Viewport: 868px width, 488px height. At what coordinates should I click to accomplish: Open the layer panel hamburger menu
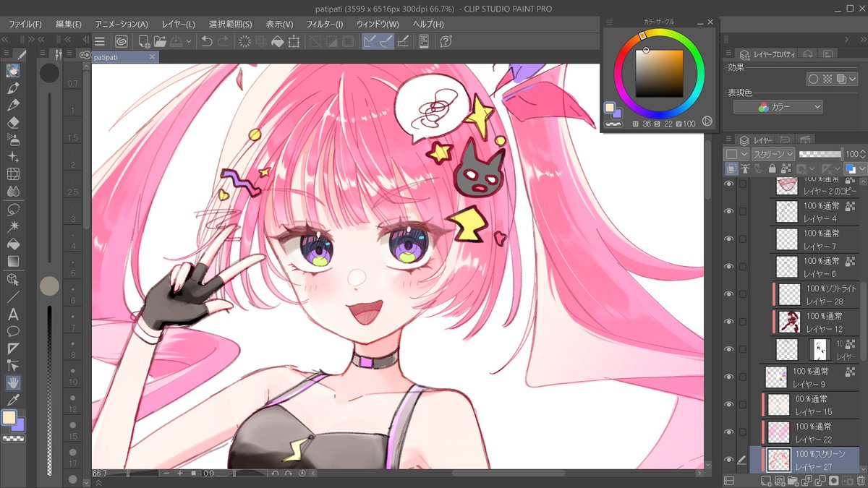(x=728, y=140)
